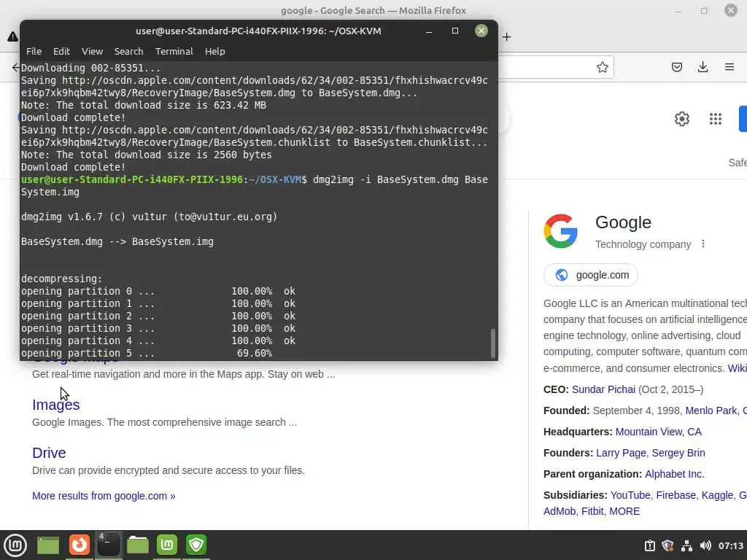747x560 pixels.
Task: Click "BaseSystem.dmg --> BaseSystem.img" line
Action: coord(117,241)
